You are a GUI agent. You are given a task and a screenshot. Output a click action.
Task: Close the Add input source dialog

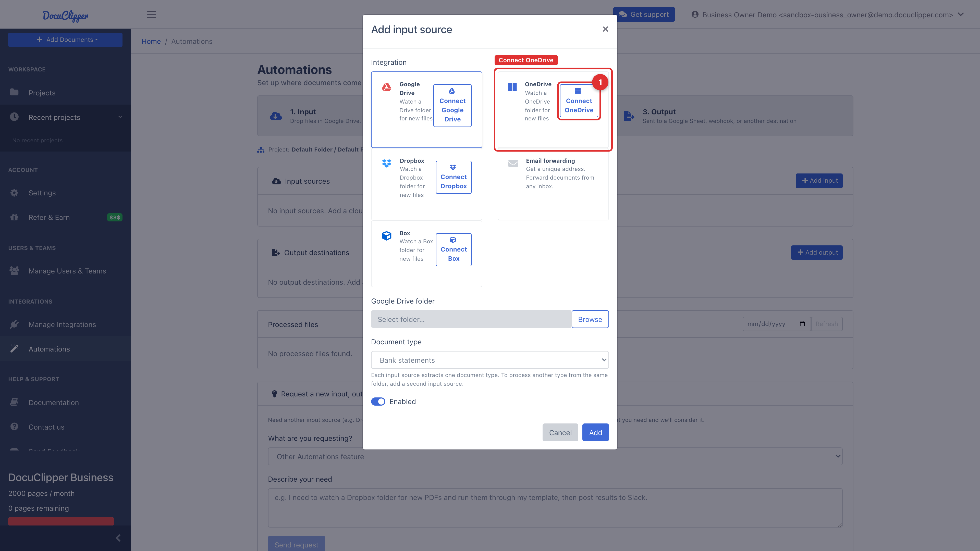point(605,29)
